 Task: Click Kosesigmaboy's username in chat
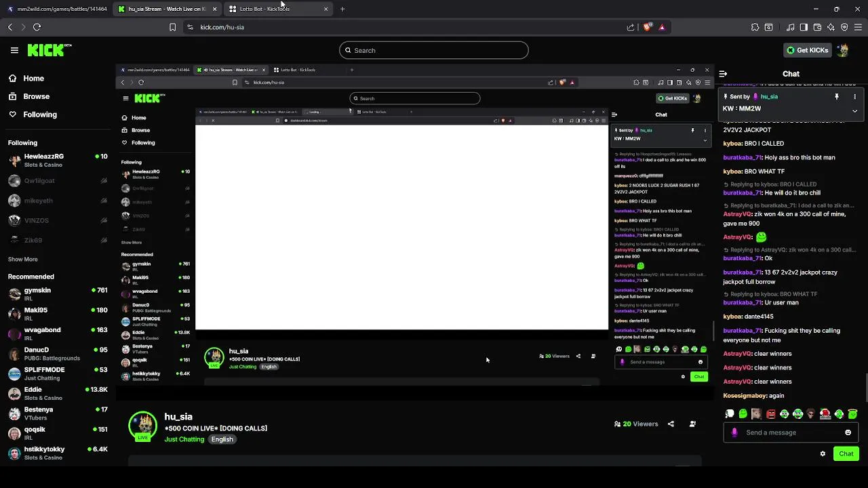pos(745,395)
